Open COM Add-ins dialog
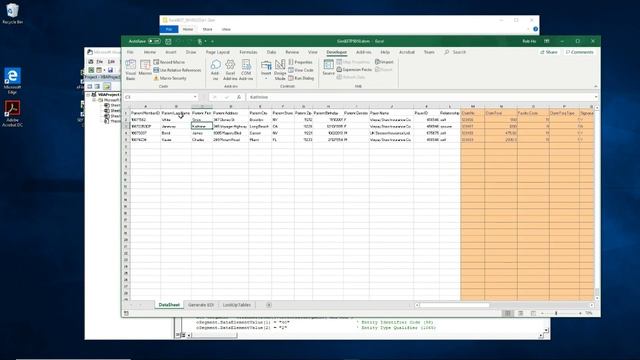 coord(246,69)
